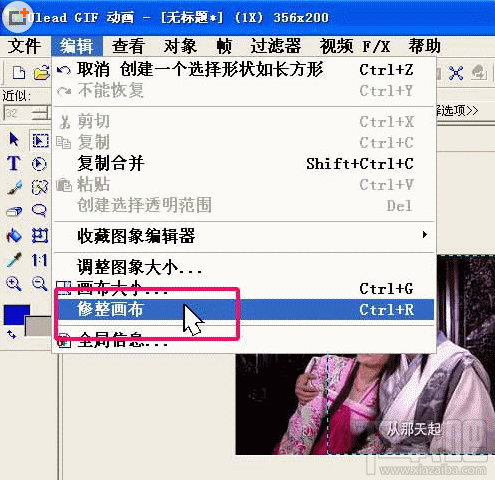The height and width of the screenshot is (480, 495).
Task: Click the zoom out magnifier
Action: click(39, 284)
